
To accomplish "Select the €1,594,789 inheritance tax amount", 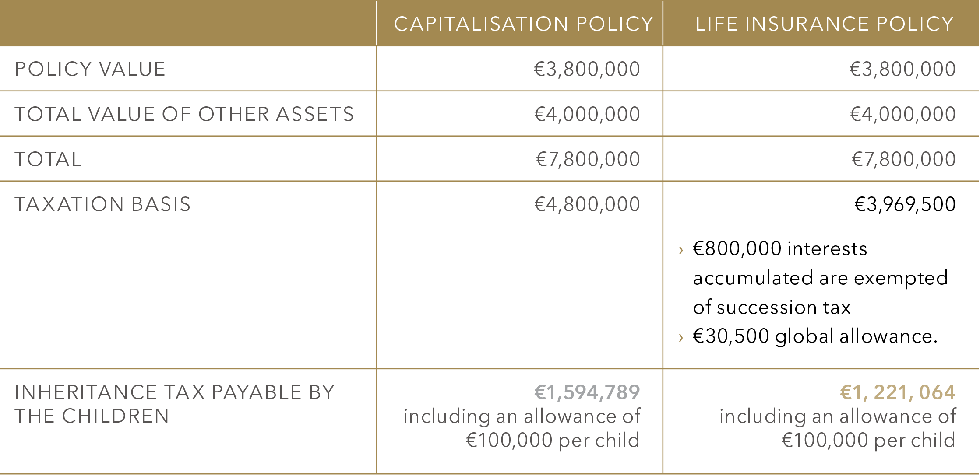I will click(x=587, y=392).
